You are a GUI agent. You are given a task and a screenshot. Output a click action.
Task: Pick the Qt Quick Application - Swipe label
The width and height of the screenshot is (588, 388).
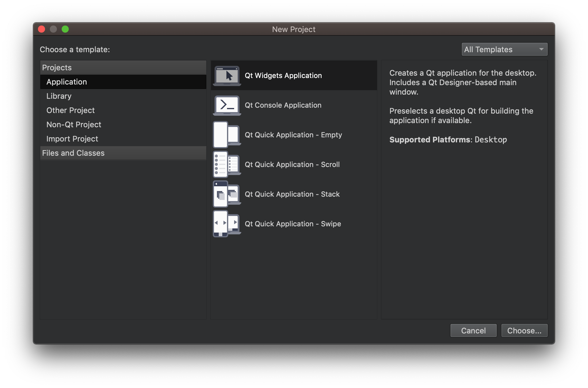click(x=293, y=224)
